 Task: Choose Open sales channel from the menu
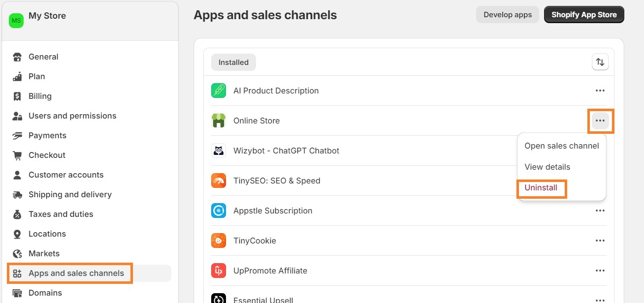561,146
